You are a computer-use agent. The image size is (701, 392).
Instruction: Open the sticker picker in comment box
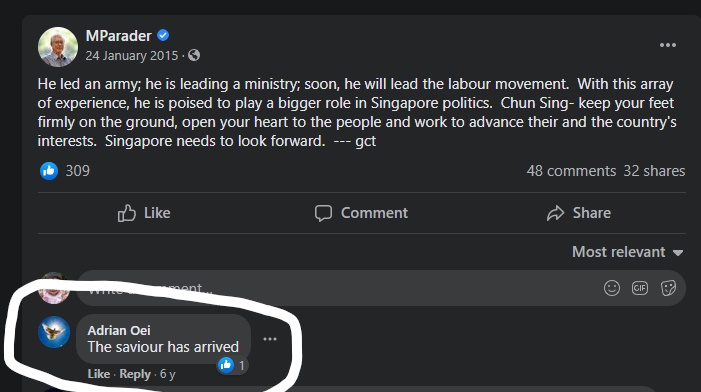click(668, 288)
